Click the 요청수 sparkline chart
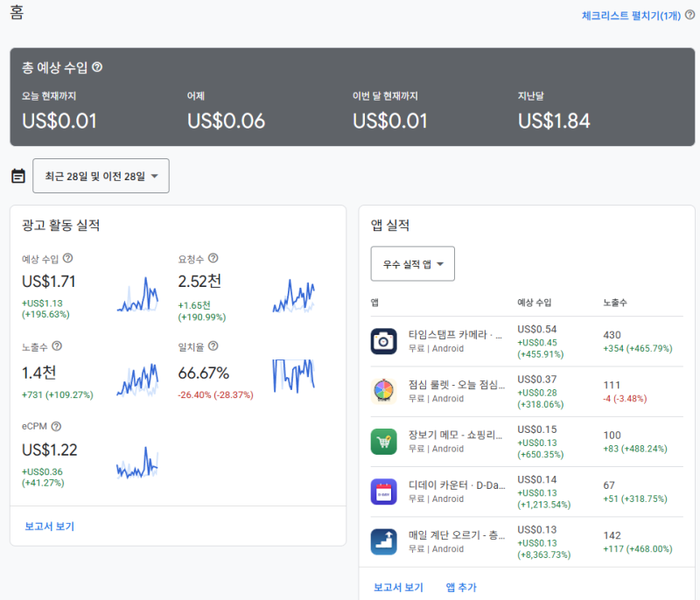This screenshot has height=600, width=700. (294, 296)
